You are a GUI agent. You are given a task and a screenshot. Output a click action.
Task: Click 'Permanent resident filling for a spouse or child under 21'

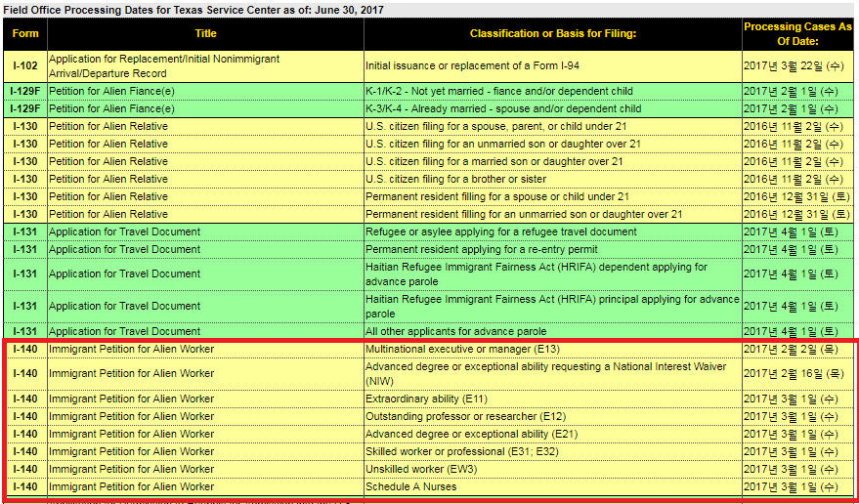click(497, 196)
